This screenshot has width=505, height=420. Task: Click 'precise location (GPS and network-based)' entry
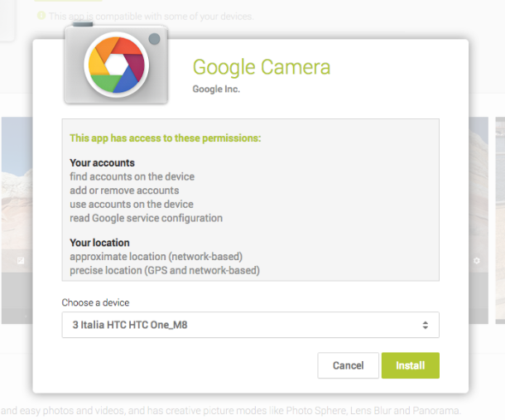coord(165,270)
